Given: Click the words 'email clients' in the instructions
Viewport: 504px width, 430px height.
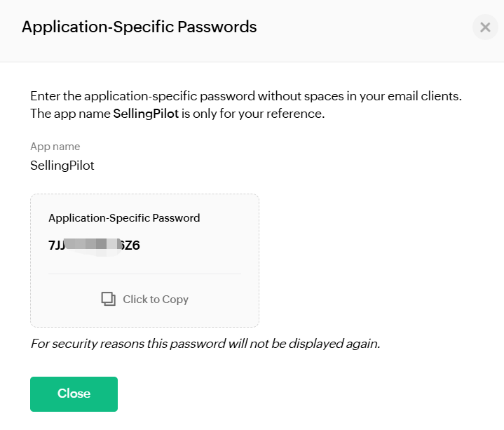Looking at the screenshot, I should click(425, 96).
